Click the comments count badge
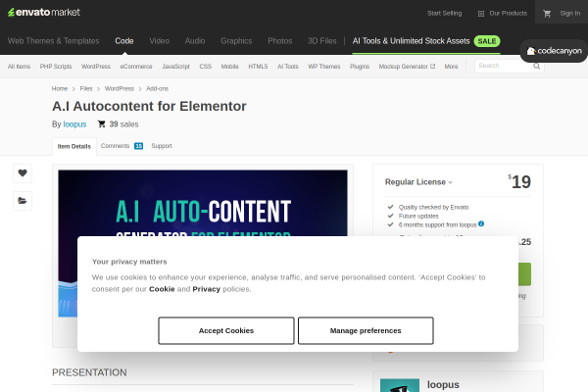 click(139, 146)
